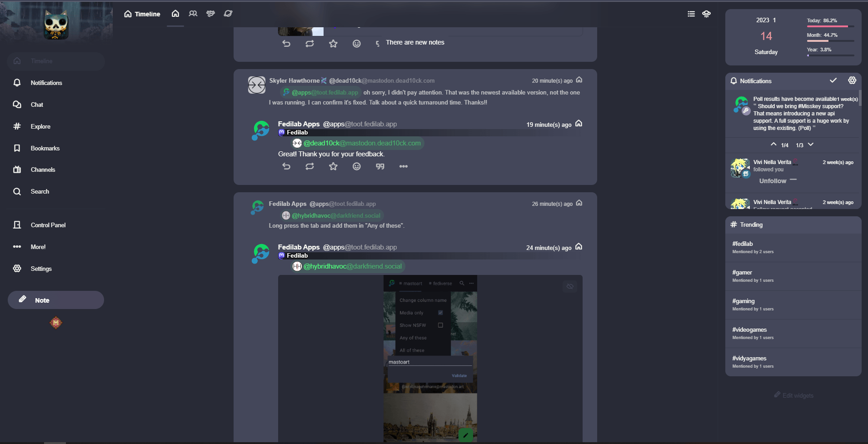Mark all notifications as read
868x444 pixels.
pos(833,80)
